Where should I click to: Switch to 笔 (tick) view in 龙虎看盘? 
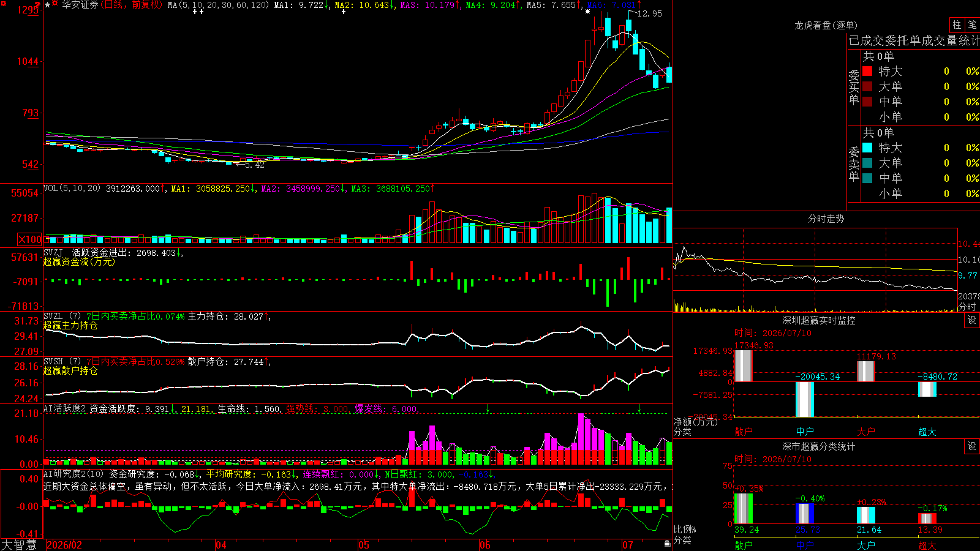[x=973, y=25]
